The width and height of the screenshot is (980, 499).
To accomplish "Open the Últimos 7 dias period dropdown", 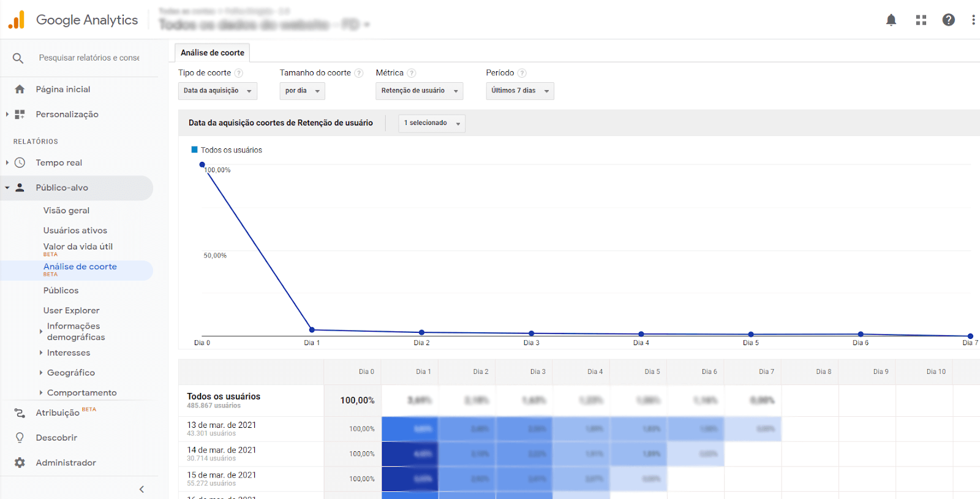I will [519, 91].
